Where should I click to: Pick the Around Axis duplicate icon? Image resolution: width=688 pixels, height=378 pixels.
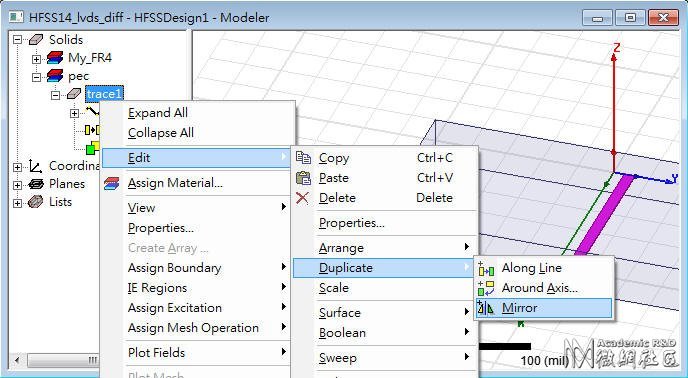pos(486,288)
